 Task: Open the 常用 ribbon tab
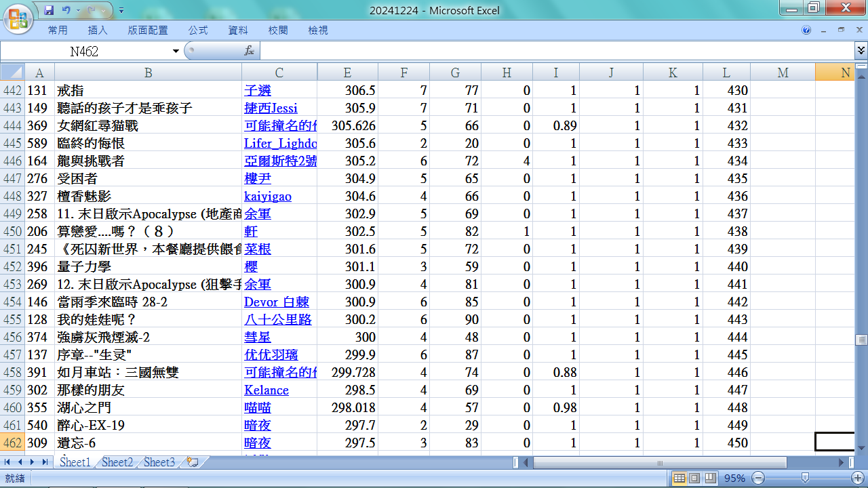[x=58, y=30]
